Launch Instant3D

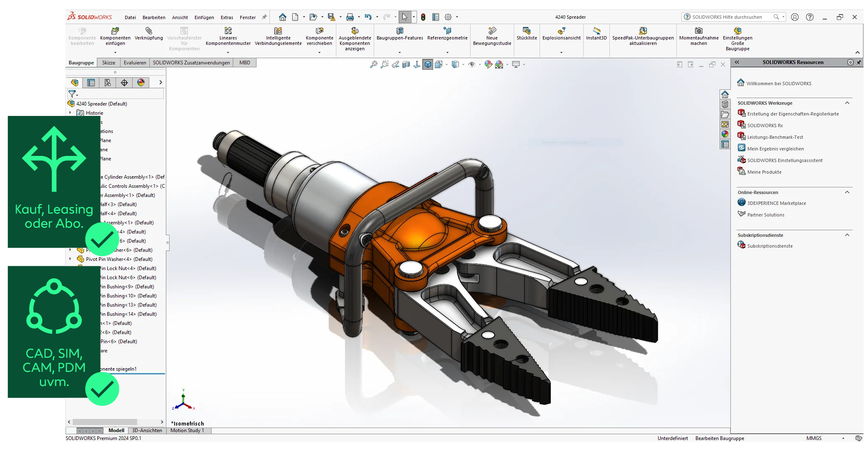tap(596, 34)
